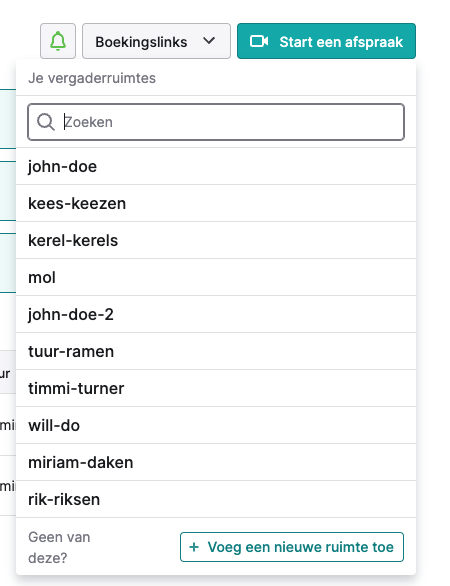Click the magnifier icon in the search box
The height and width of the screenshot is (586, 450).
click(x=46, y=122)
